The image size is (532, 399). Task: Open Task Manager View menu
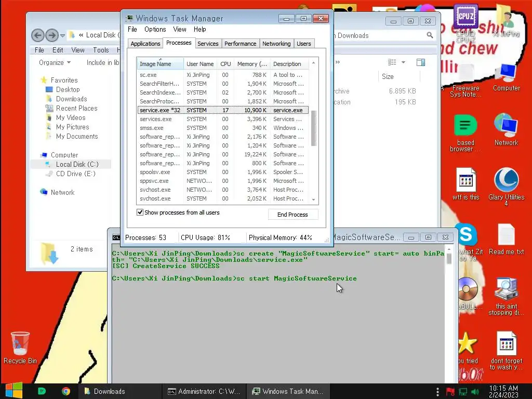[x=179, y=29]
